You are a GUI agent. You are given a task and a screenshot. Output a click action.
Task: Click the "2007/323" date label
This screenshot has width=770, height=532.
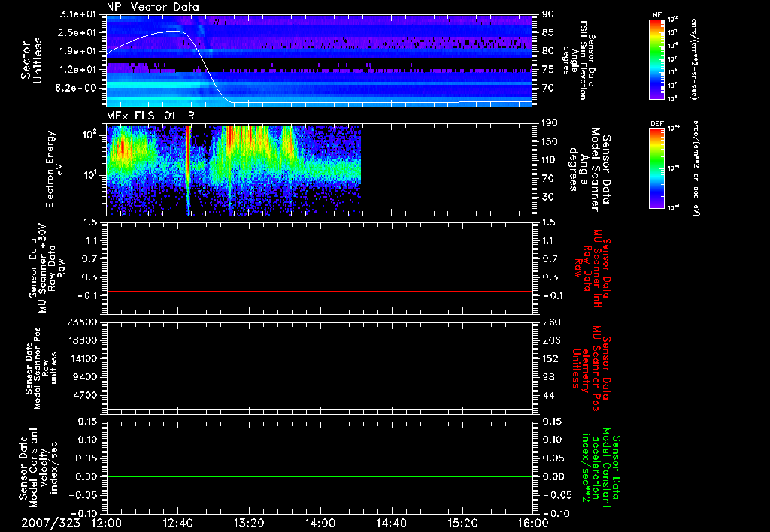[x=50, y=523]
